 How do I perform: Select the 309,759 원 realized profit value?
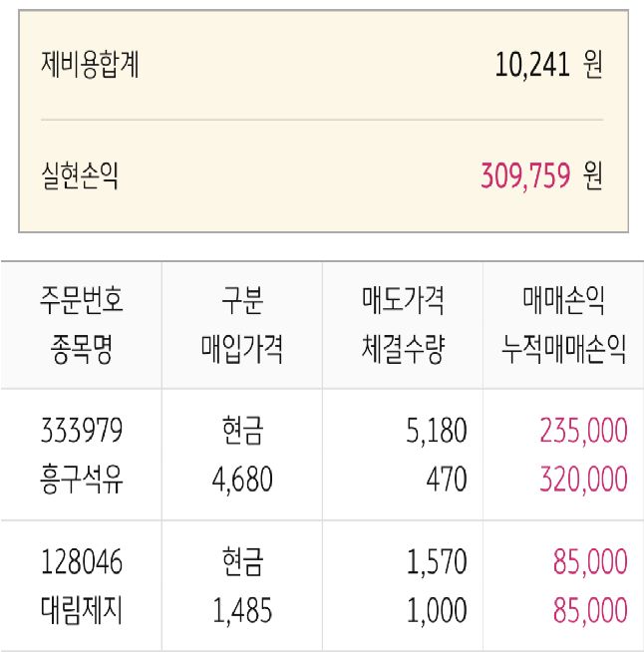(541, 177)
